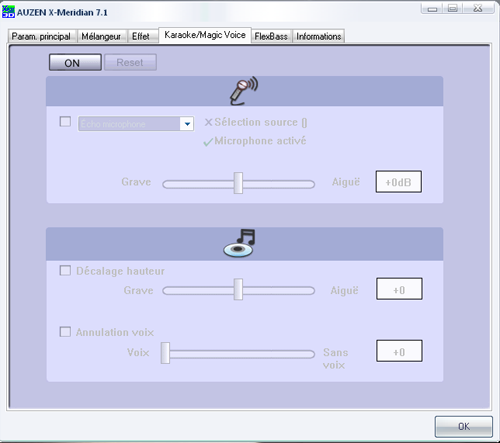Switch to the Mélangeur tab
500x443 pixels.
coord(101,36)
